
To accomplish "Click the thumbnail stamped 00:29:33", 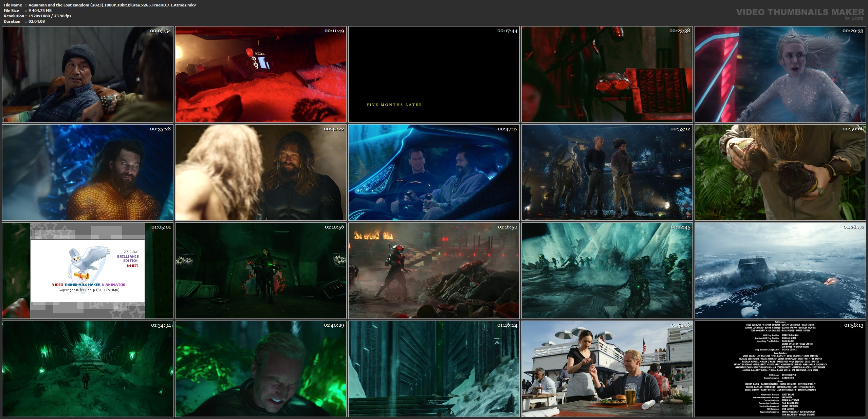I will coord(780,74).
